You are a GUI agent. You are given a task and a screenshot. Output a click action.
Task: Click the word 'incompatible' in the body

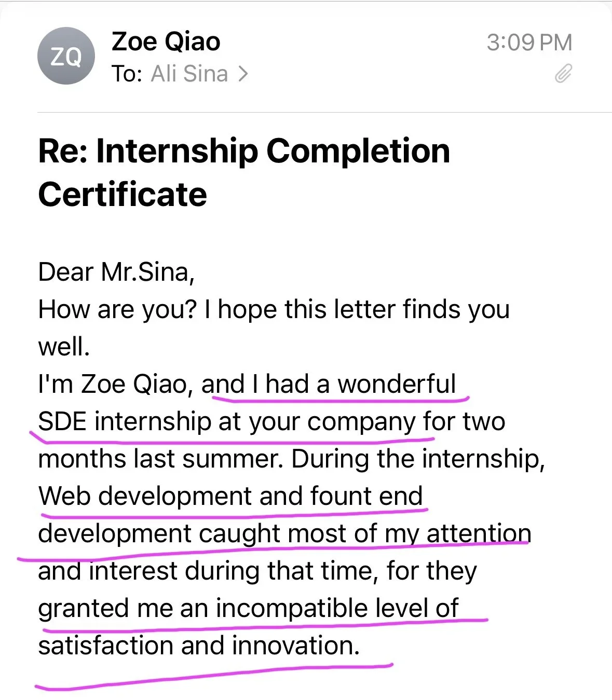coord(292,608)
